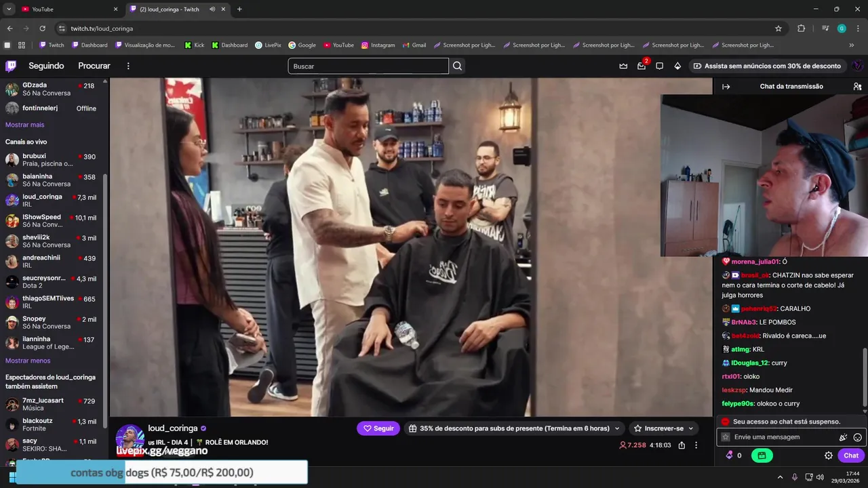The width and height of the screenshot is (868, 488).
Task: Open the Gmail bookmark
Action: [x=414, y=45]
